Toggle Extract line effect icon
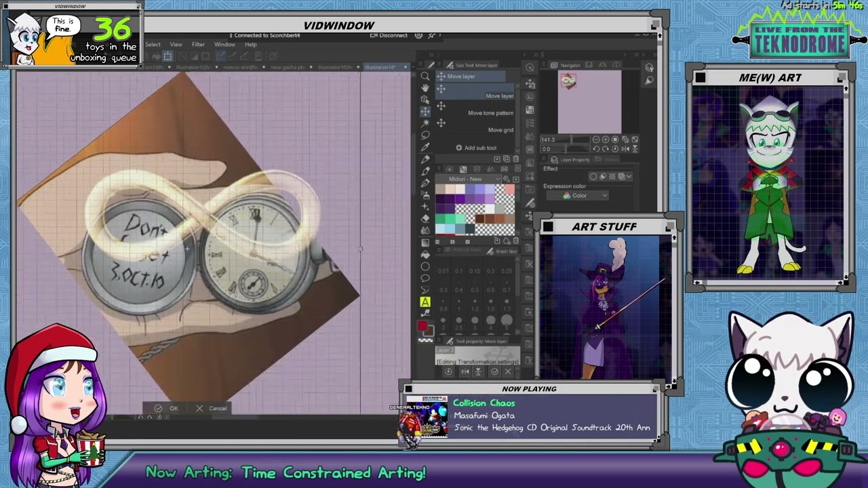868x488 pixels. pos(602,176)
